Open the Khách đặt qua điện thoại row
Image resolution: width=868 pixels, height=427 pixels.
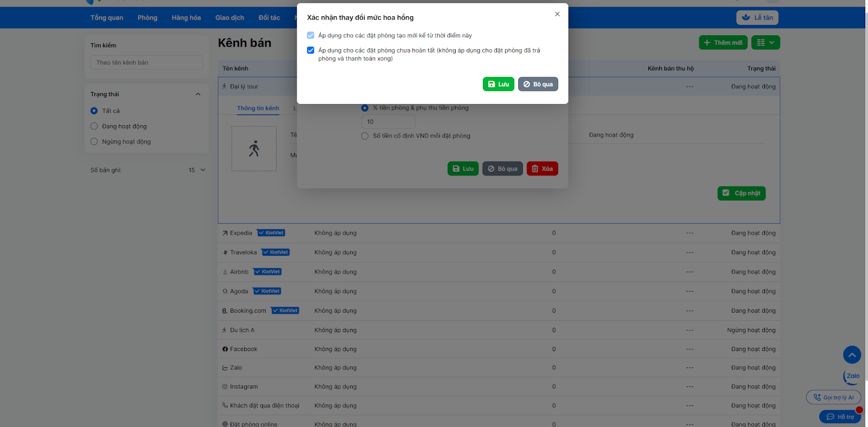click(x=499, y=405)
